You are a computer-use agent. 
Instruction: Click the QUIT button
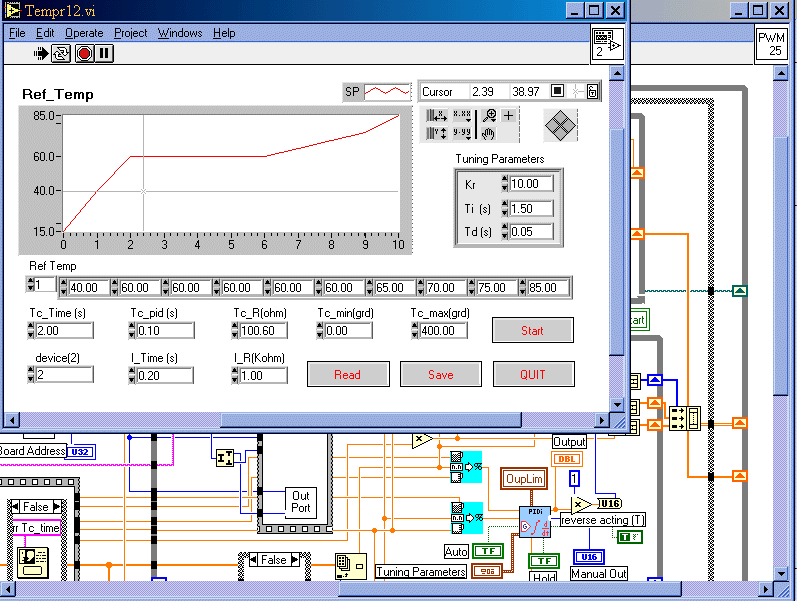coord(533,375)
